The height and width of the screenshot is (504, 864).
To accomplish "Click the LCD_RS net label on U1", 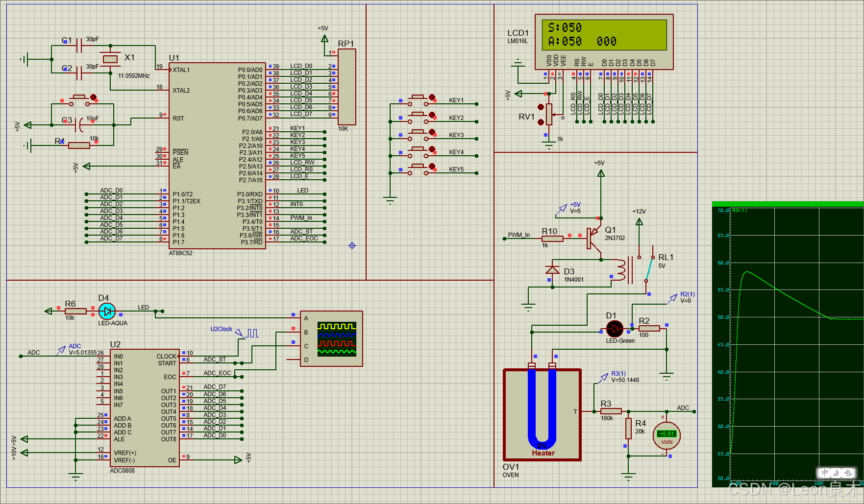I will [301, 169].
